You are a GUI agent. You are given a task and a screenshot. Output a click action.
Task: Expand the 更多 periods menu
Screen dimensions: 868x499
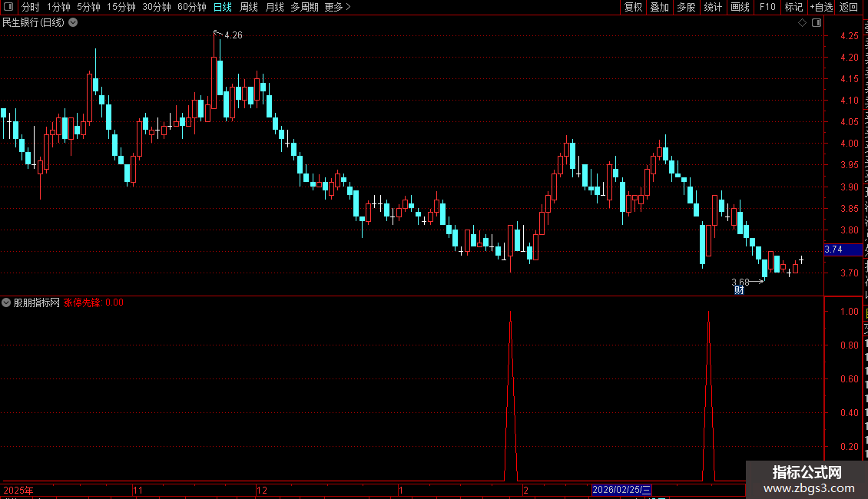pos(338,7)
